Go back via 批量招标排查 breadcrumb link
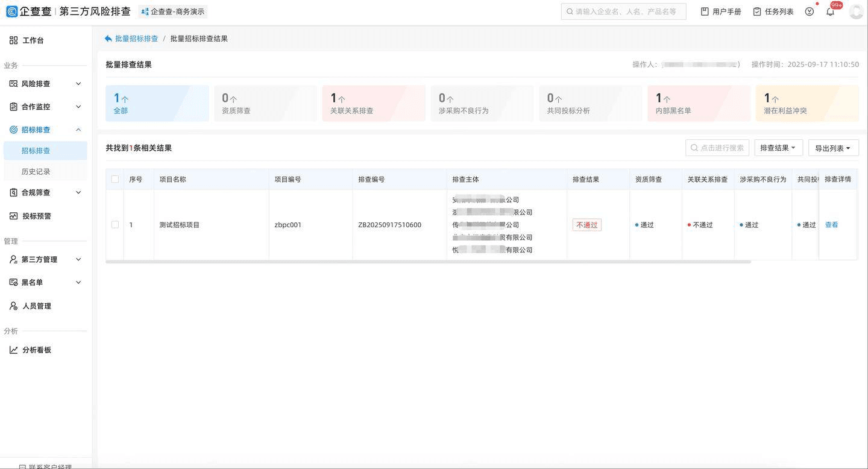Image resolution: width=868 pixels, height=469 pixels. (136, 39)
